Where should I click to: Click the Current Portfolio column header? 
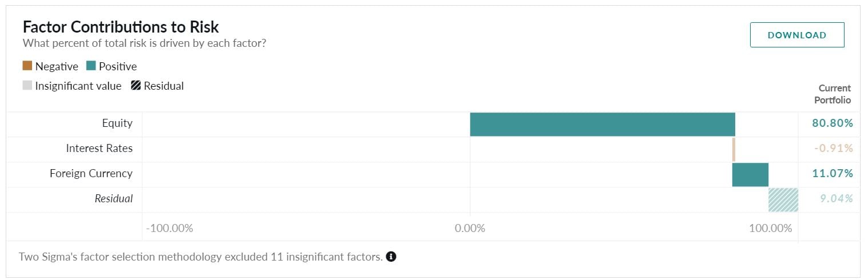coord(833,94)
